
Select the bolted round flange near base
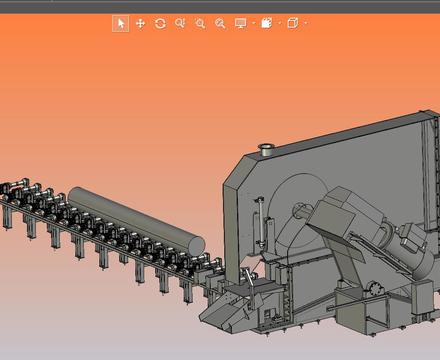click(x=374, y=289)
